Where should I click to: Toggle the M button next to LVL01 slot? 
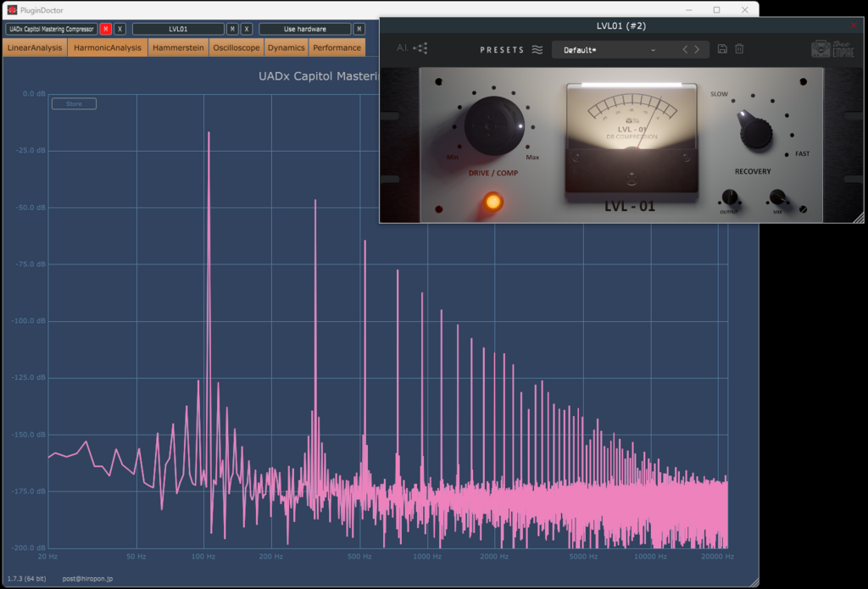[232, 29]
